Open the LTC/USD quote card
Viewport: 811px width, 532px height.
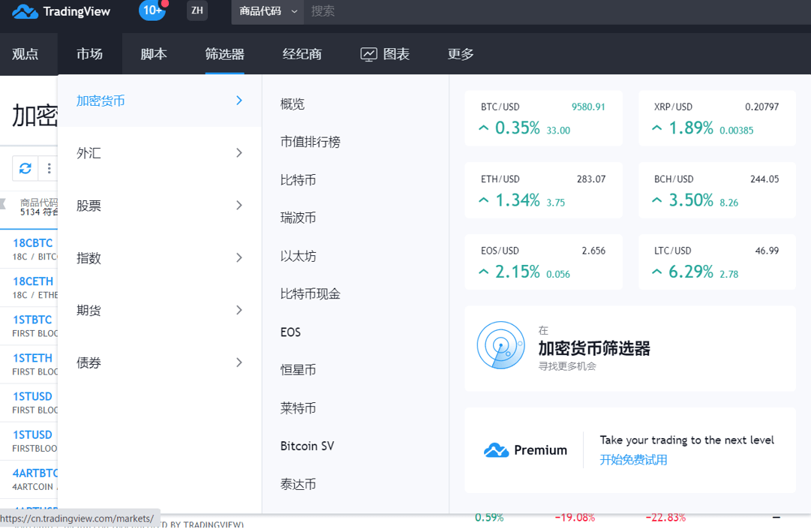[x=717, y=262]
